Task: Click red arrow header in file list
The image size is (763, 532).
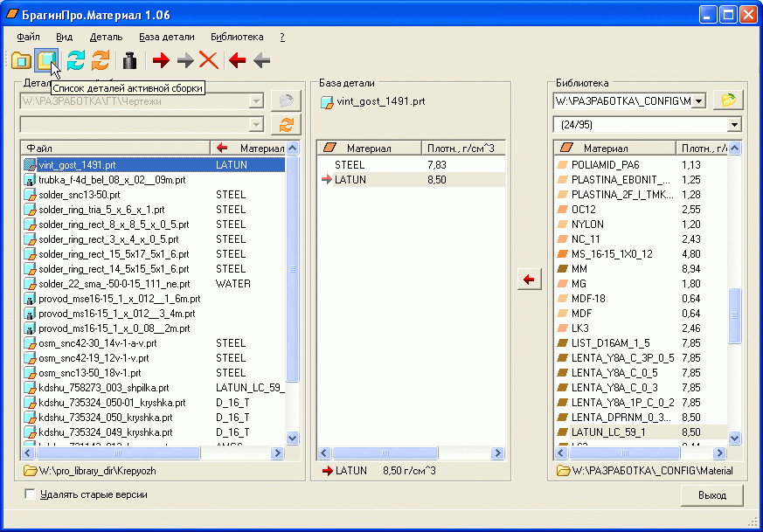Action: (222, 148)
